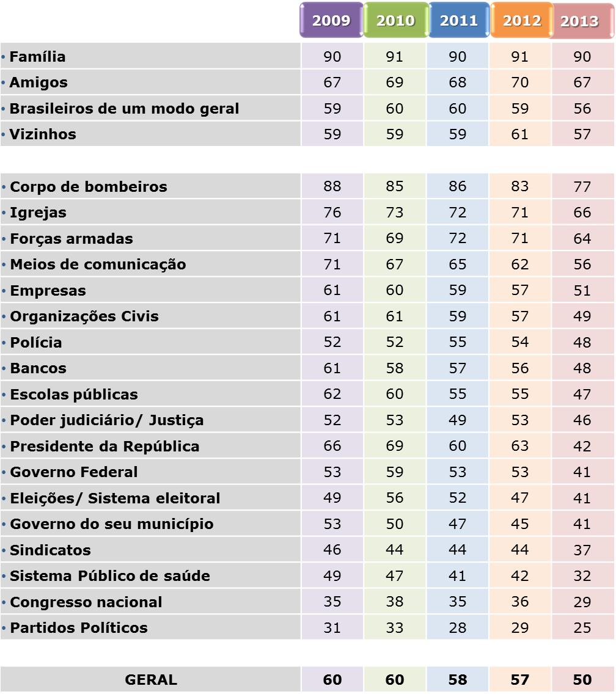Select the 2012 value for Vizinhos
Viewport: 616px width, 697px height.
[x=520, y=134]
